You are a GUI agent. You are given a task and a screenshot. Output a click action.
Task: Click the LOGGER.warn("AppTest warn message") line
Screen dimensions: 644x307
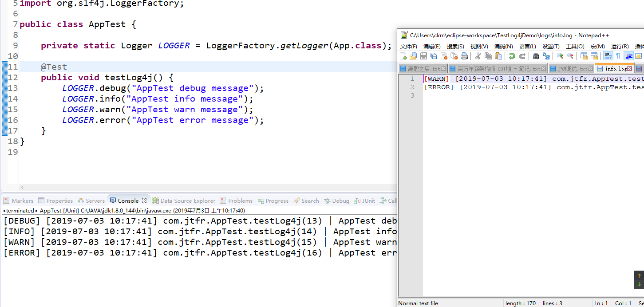[x=158, y=109]
